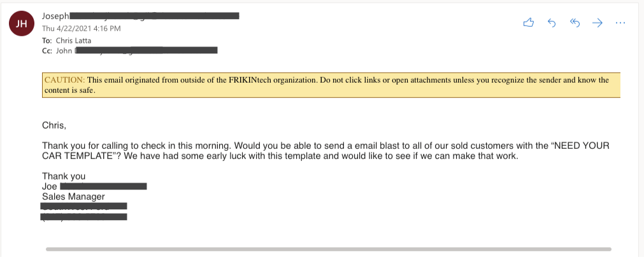Open the sender name Joseph contact card
Viewport: 644px width, 257px height.
[55, 16]
